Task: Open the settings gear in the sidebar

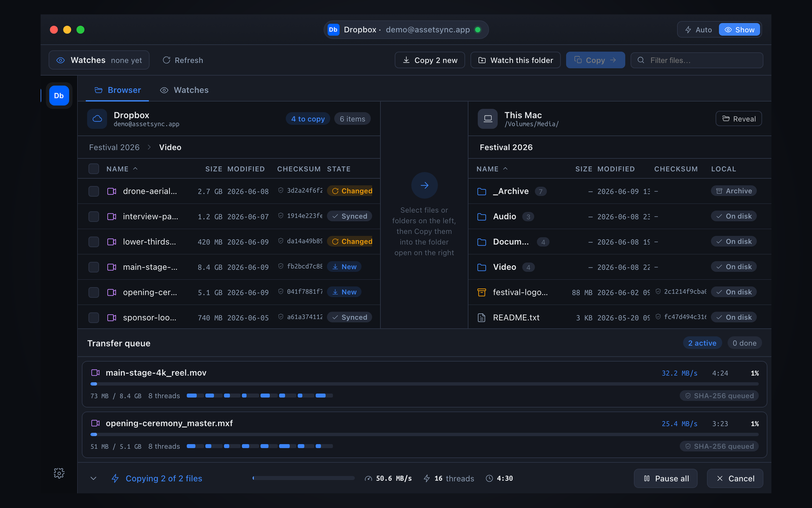Action: coord(59,473)
